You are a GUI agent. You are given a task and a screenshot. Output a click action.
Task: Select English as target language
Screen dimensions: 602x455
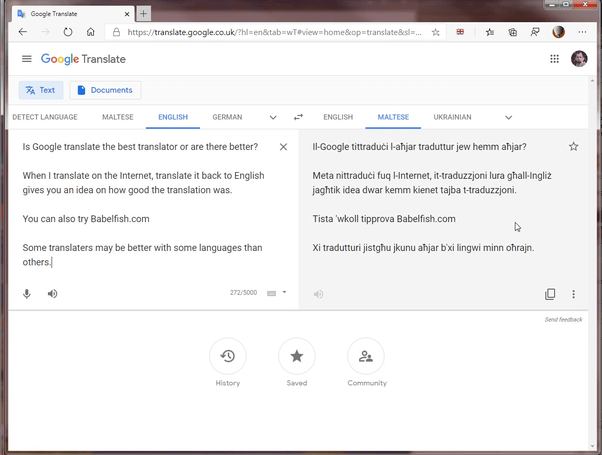click(338, 117)
